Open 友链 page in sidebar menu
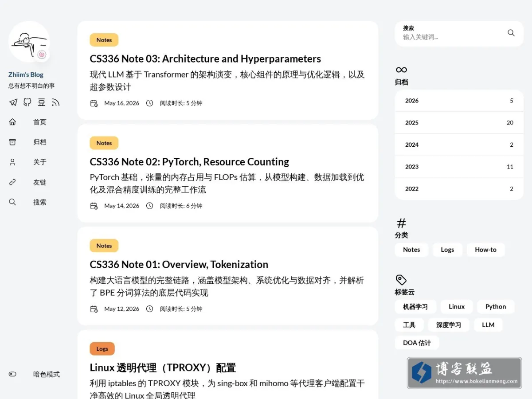The height and width of the screenshot is (399, 532). pyautogui.click(x=39, y=182)
